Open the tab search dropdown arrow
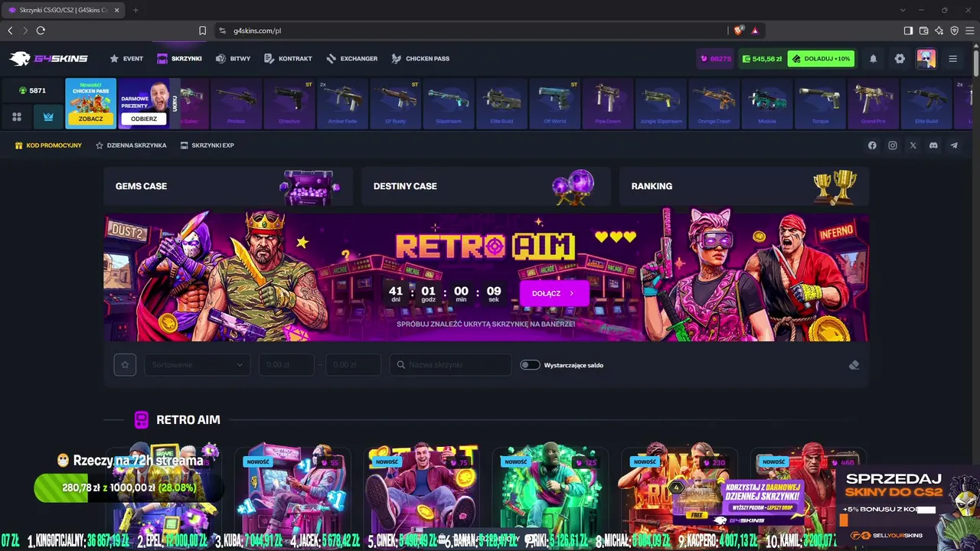Screen dimensions: 980x551 coord(903,10)
